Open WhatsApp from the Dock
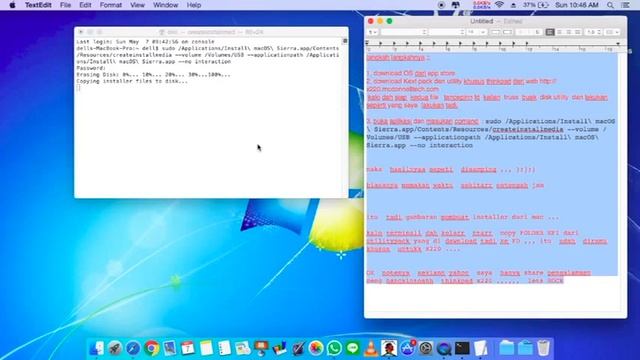Image resolution: width=640 pixels, height=360 pixels. [334, 348]
